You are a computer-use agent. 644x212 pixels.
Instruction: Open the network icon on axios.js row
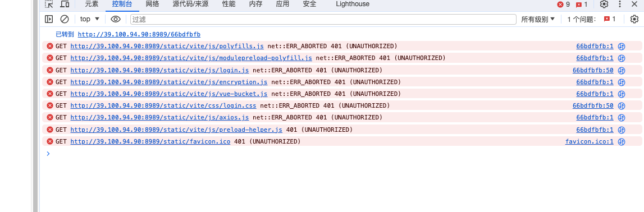pyautogui.click(x=622, y=118)
